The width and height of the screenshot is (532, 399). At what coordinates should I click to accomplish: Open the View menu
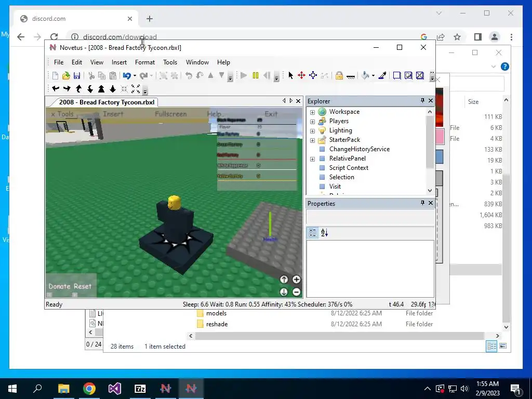point(97,62)
